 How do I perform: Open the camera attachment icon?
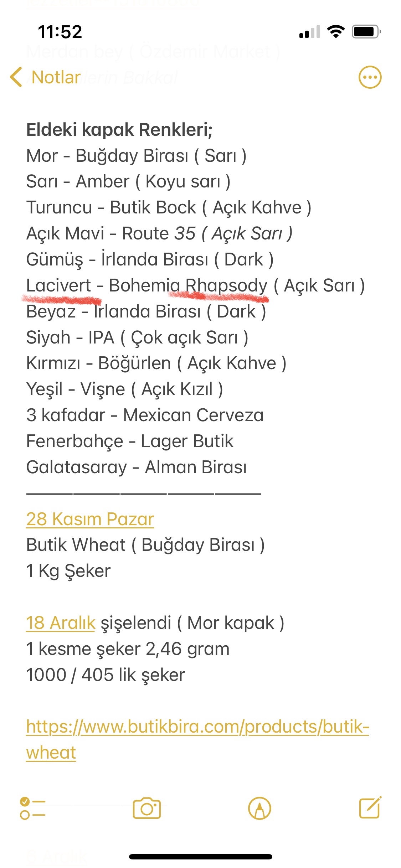(x=147, y=808)
